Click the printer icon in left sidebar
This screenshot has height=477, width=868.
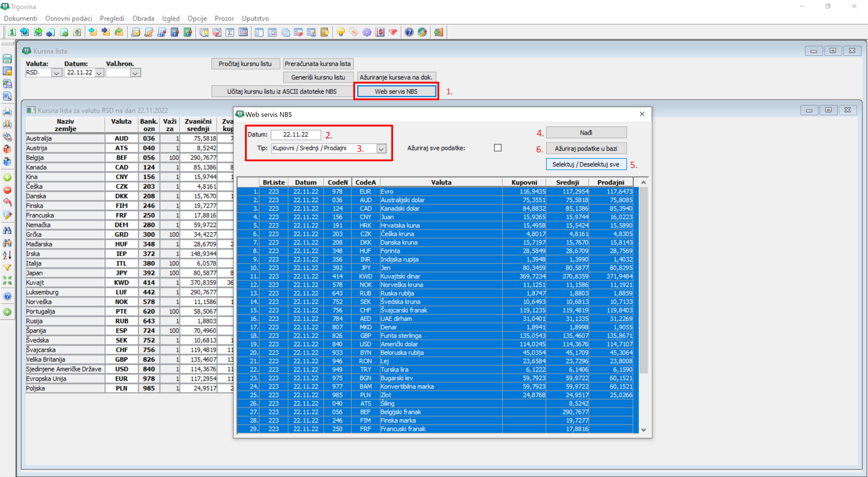click(7, 112)
